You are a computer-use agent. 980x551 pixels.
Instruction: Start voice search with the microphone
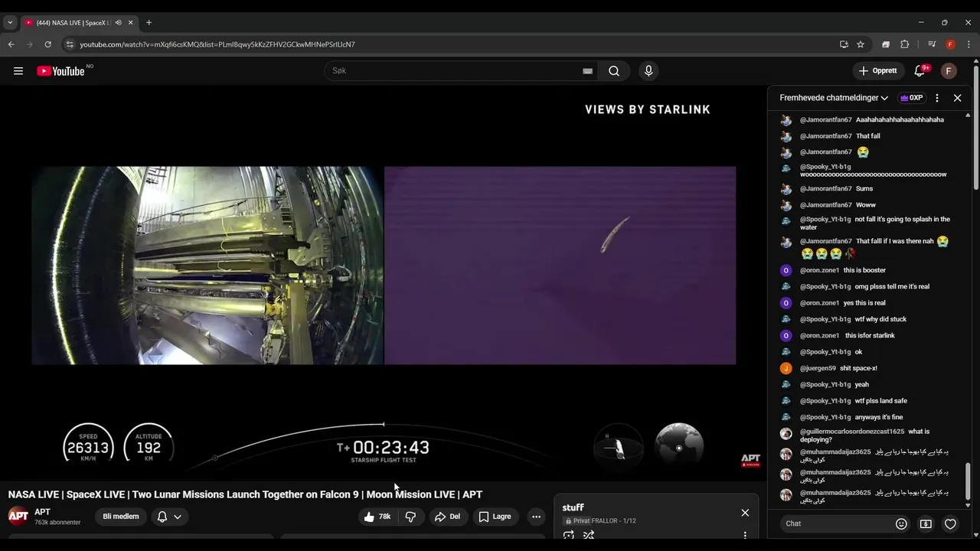pos(648,71)
